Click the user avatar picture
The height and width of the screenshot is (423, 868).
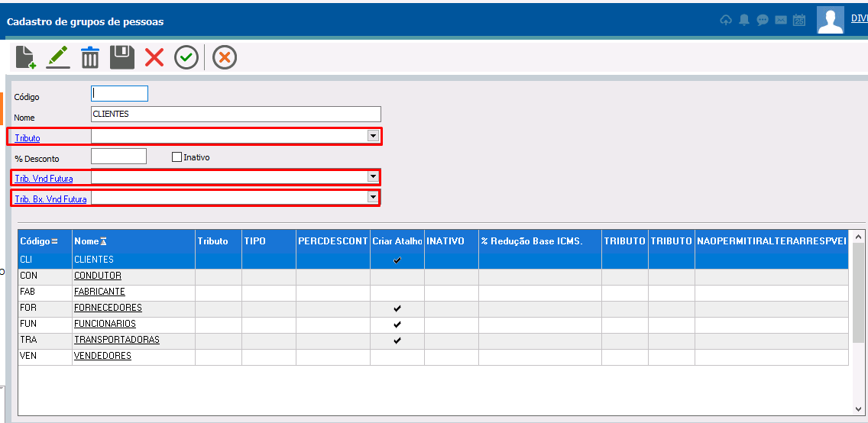click(831, 20)
